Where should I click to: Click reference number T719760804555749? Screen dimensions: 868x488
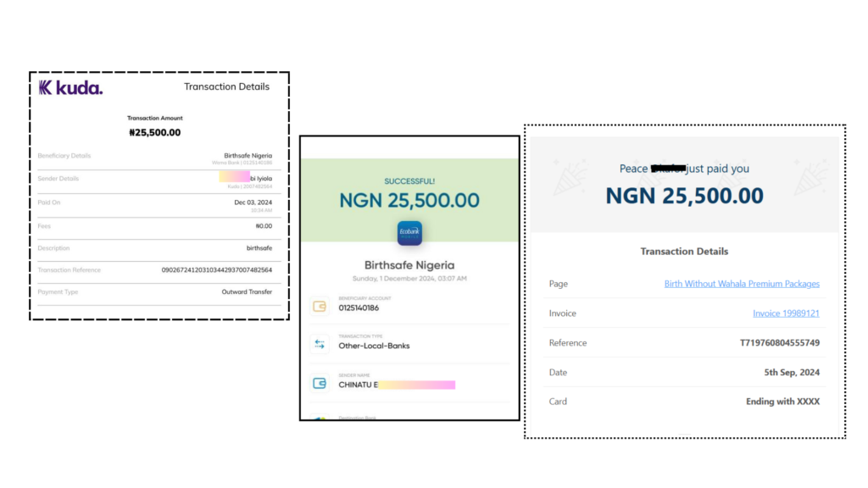click(780, 343)
